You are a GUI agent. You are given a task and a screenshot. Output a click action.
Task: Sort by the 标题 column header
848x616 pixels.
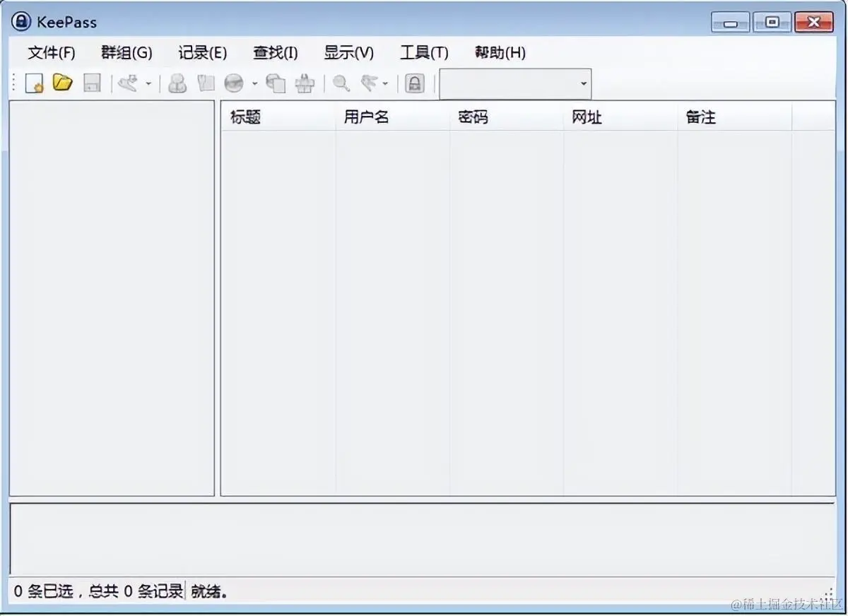pyautogui.click(x=278, y=117)
